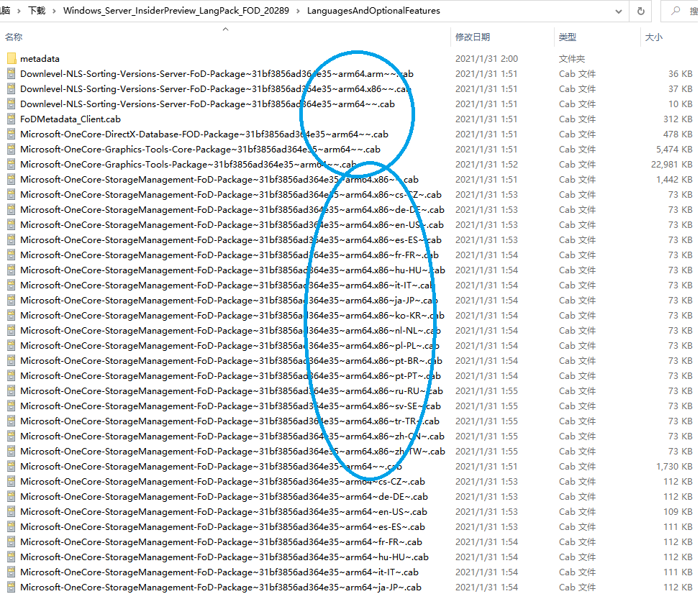This screenshot has height=599, width=700.
Task: Click icon of StorageManagement arm64.x86~fr-FR cab
Action: (x=12, y=255)
